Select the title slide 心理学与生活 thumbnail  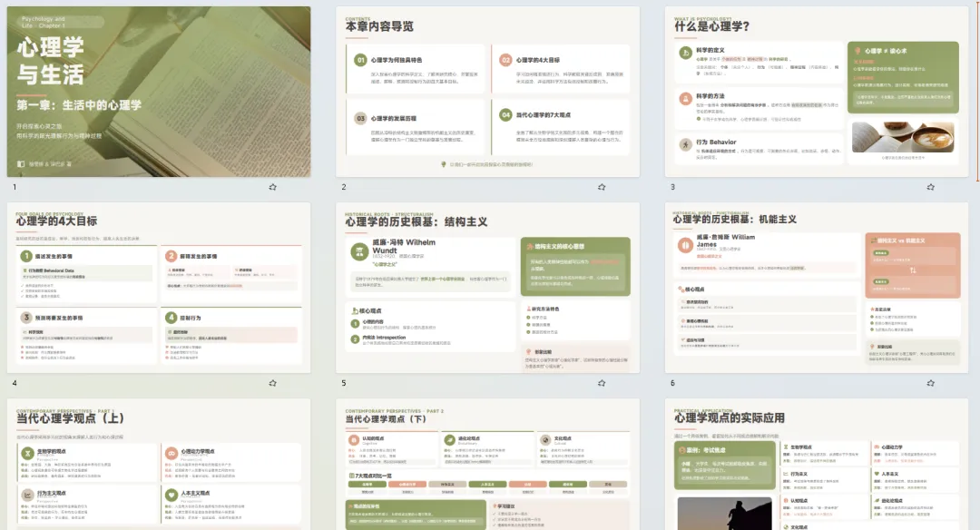click(x=159, y=92)
